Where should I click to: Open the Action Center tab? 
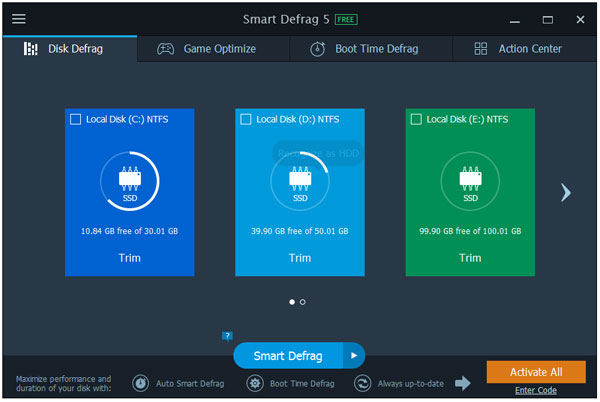pyautogui.click(x=518, y=48)
